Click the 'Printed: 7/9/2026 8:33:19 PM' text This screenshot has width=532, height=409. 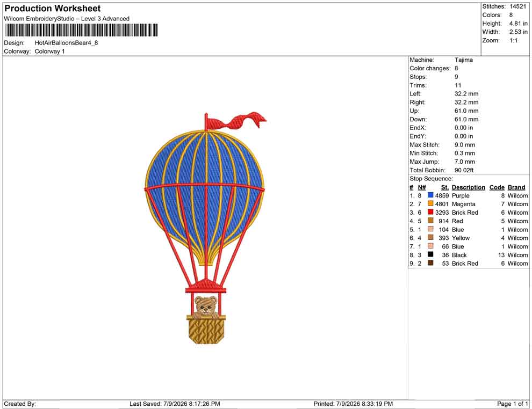(353, 404)
